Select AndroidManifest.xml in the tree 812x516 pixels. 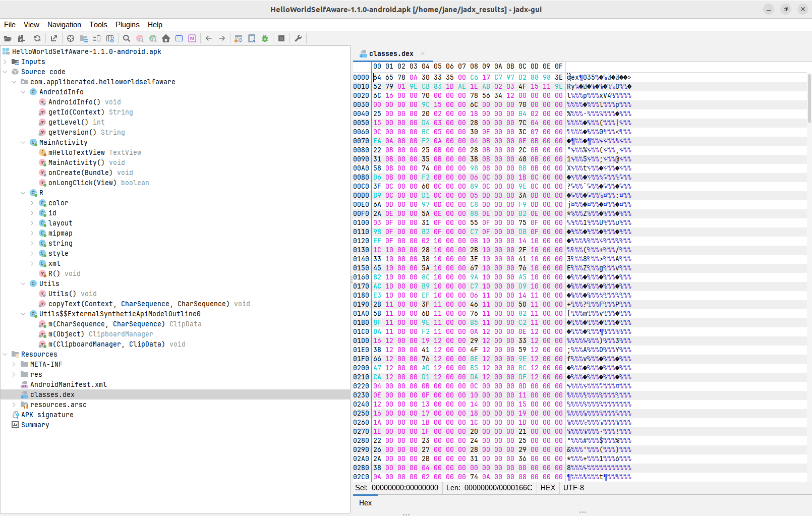68,384
